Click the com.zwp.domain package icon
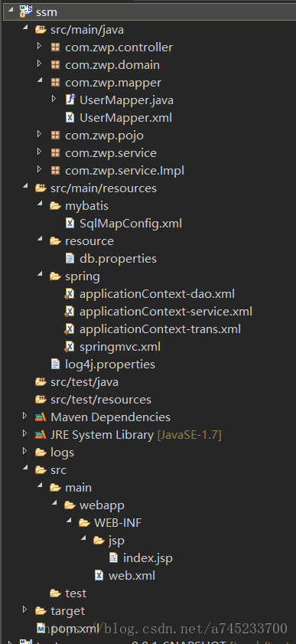The height and width of the screenshot is (644, 296). point(55,65)
